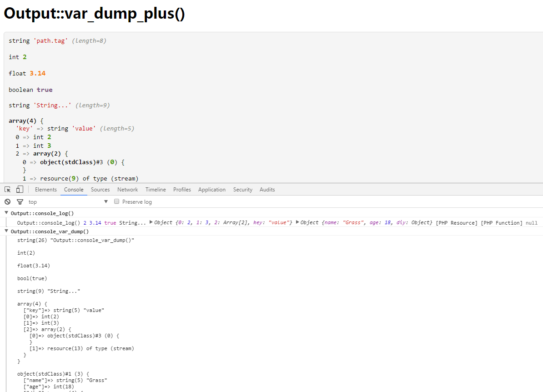This screenshot has height=392, width=543.
Task: Click the object(stdClass)#1 (3) { line
Action: 53,374
